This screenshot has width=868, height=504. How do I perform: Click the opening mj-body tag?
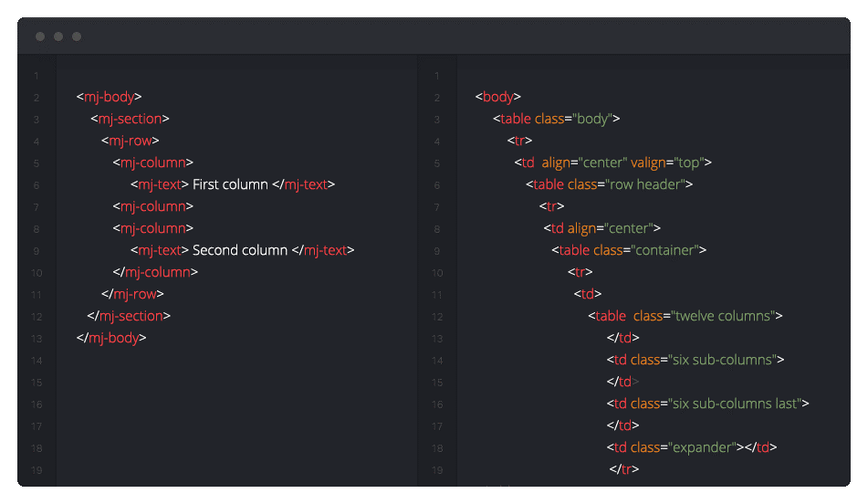(x=110, y=97)
